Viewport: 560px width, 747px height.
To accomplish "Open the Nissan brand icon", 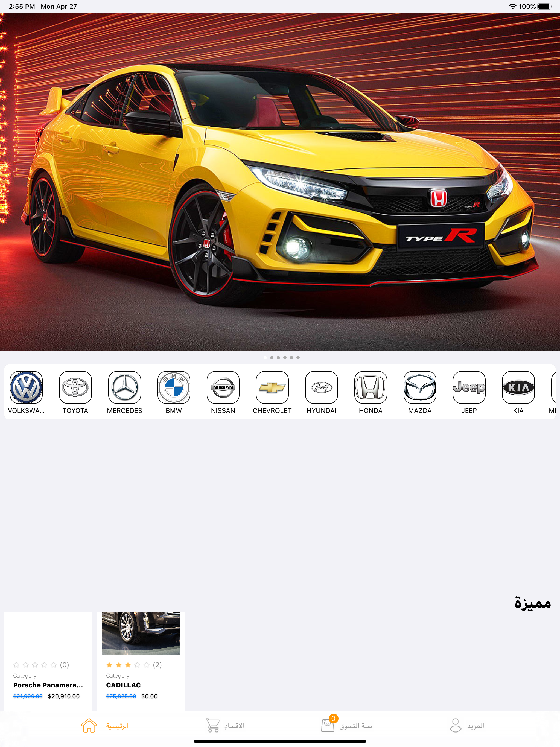I will pos(223,387).
